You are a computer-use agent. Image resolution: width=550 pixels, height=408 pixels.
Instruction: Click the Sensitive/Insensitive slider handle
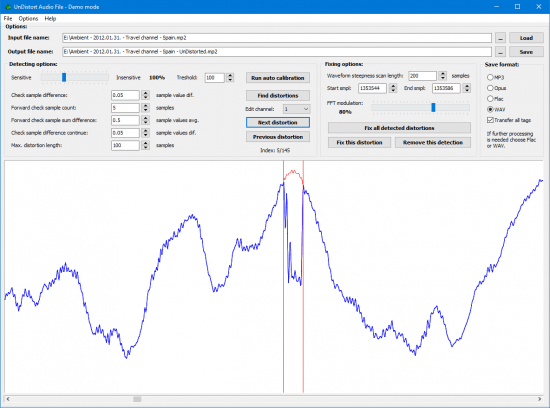point(64,77)
